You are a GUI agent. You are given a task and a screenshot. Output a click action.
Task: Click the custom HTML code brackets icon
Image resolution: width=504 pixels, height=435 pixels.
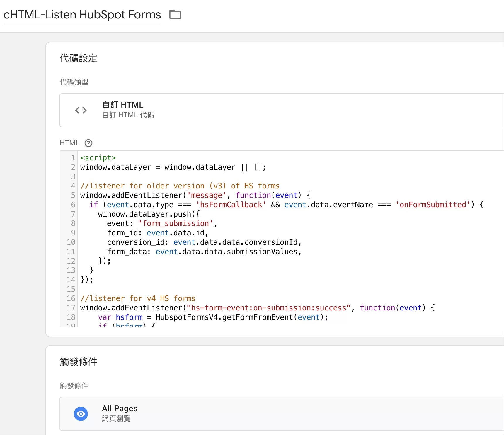[81, 110]
